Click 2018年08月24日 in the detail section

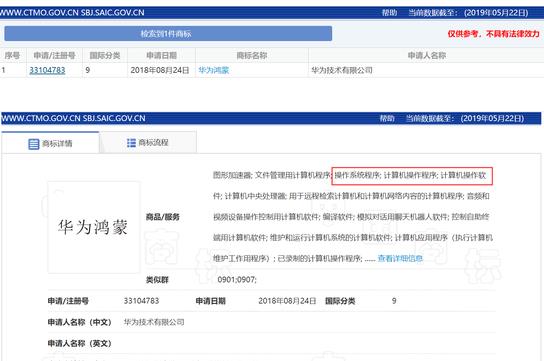[x=287, y=301]
